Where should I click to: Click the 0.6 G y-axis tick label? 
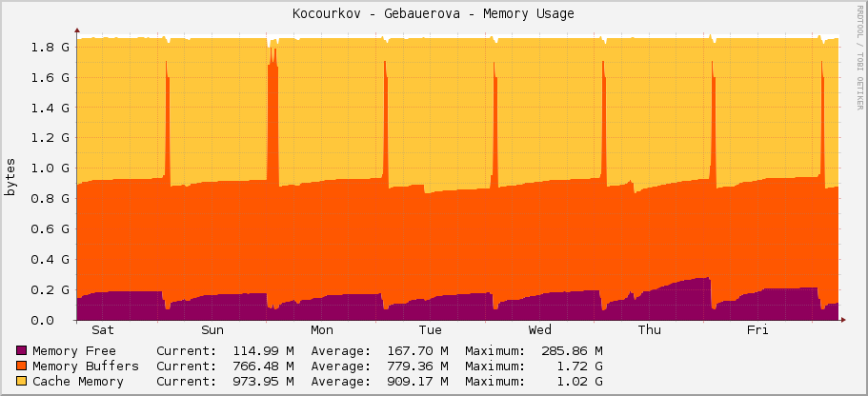click(50, 229)
